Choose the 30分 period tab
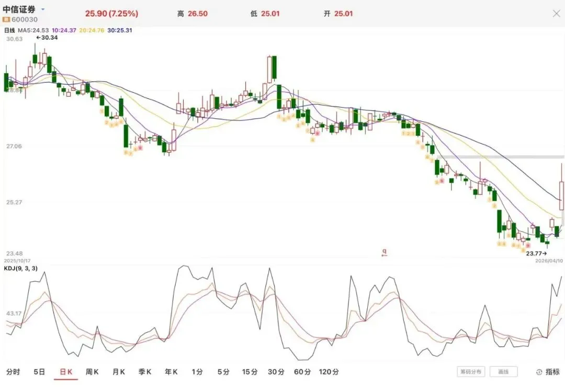The width and height of the screenshot is (565, 392). (276, 372)
